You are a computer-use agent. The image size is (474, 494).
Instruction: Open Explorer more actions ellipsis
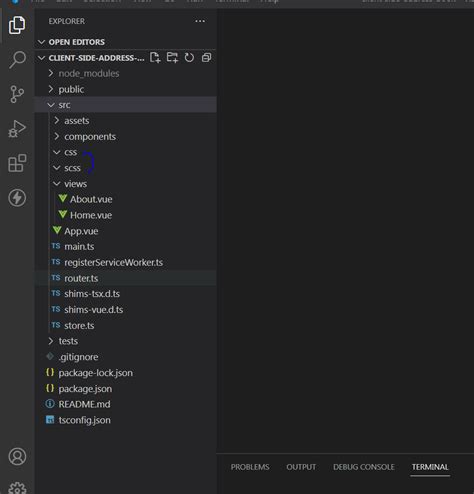(200, 21)
